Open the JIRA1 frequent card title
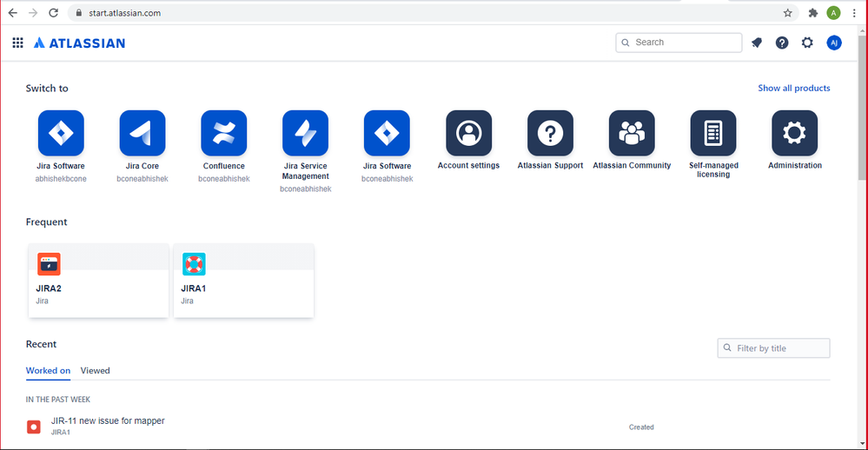This screenshot has width=868, height=450. 193,288
